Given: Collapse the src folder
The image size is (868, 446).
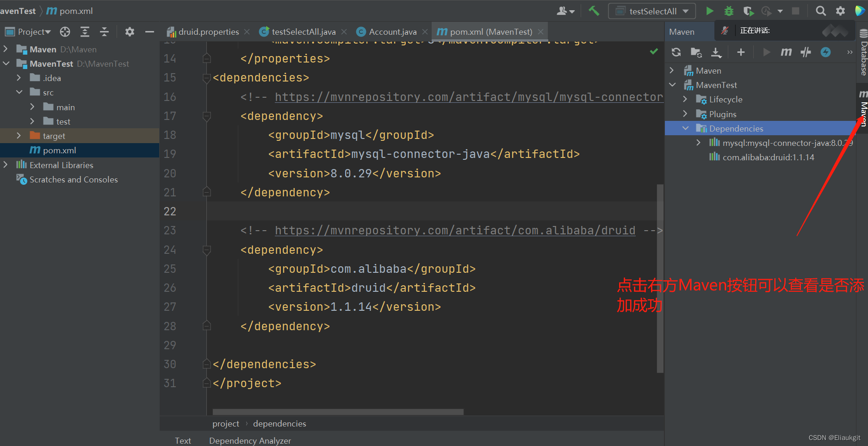Looking at the screenshot, I should [19, 92].
